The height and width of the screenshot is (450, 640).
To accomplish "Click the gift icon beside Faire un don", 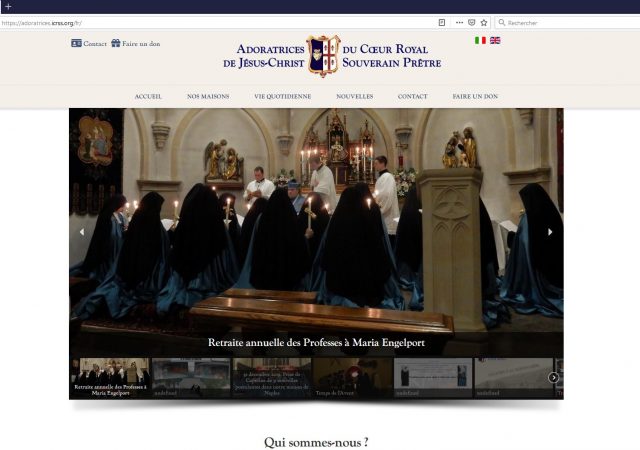I will pos(116,43).
